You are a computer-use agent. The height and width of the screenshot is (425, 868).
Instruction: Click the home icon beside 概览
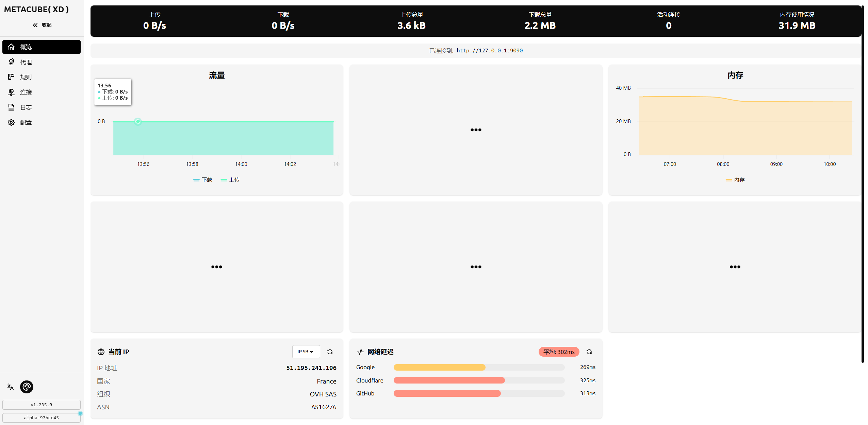11,47
